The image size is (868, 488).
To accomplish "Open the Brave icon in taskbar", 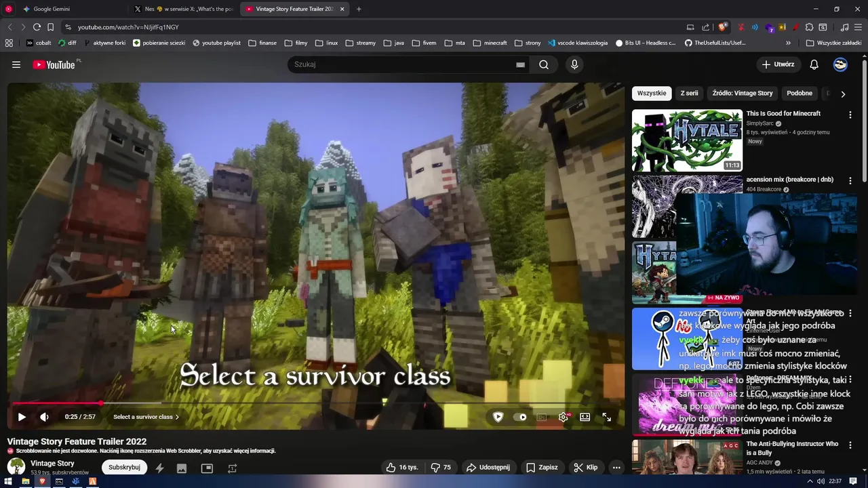I will [42, 481].
